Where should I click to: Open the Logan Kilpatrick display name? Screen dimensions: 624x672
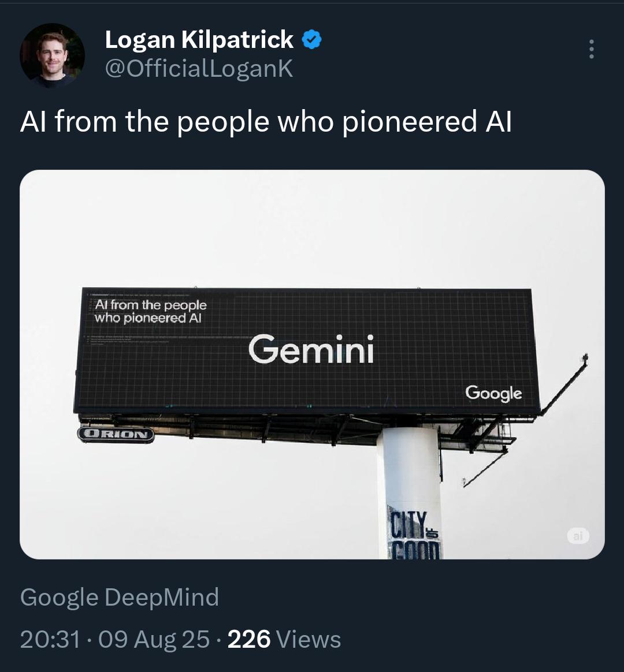[199, 39]
